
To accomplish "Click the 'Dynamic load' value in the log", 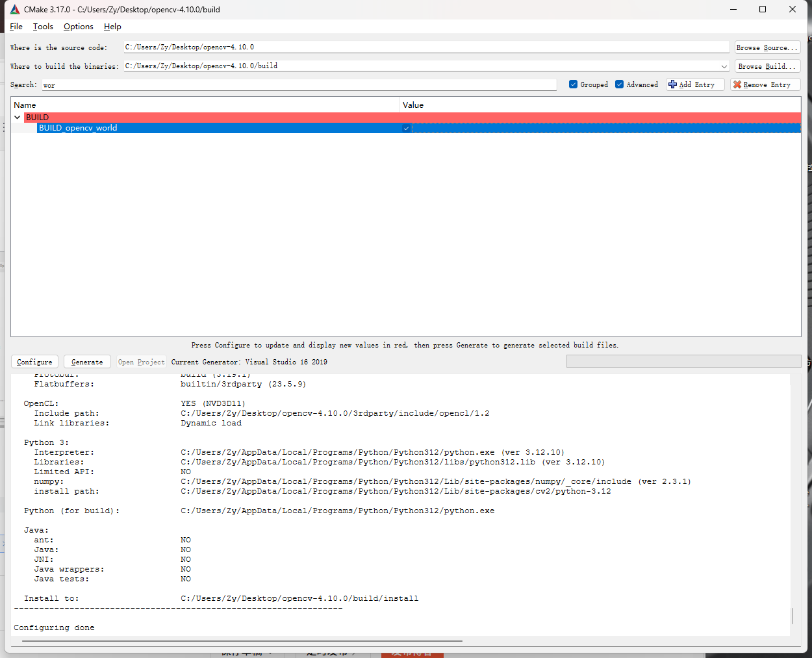I will click(x=211, y=423).
